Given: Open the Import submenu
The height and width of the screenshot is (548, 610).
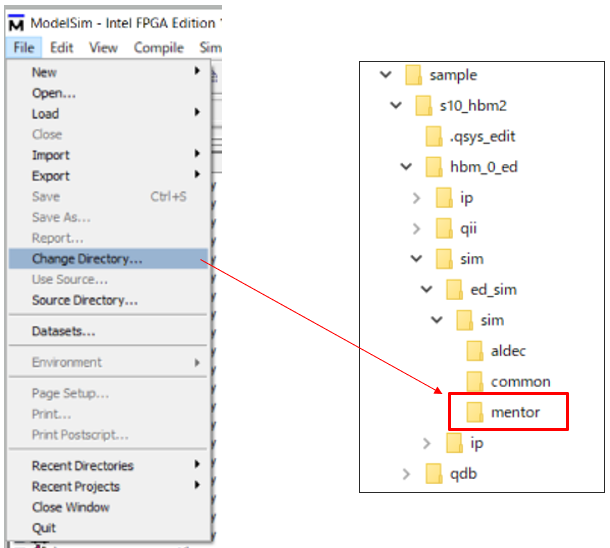Looking at the screenshot, I should (x=50, y=155).
